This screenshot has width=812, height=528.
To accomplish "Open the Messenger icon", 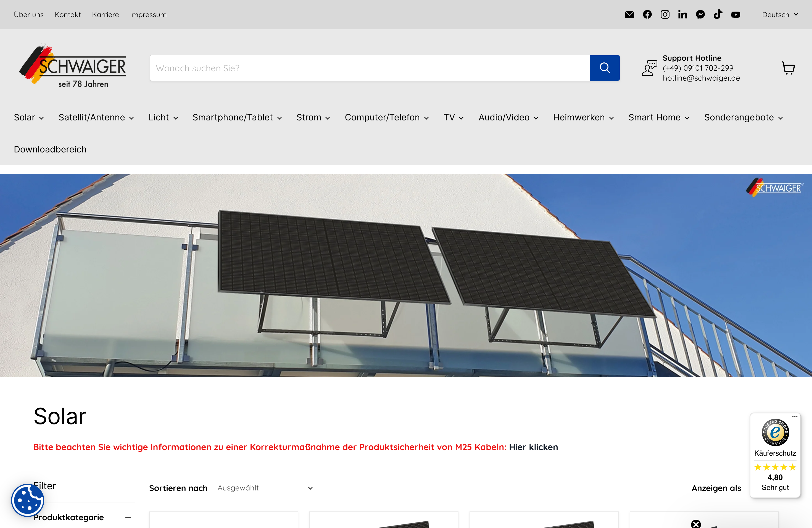I will (x=700, y=14).
